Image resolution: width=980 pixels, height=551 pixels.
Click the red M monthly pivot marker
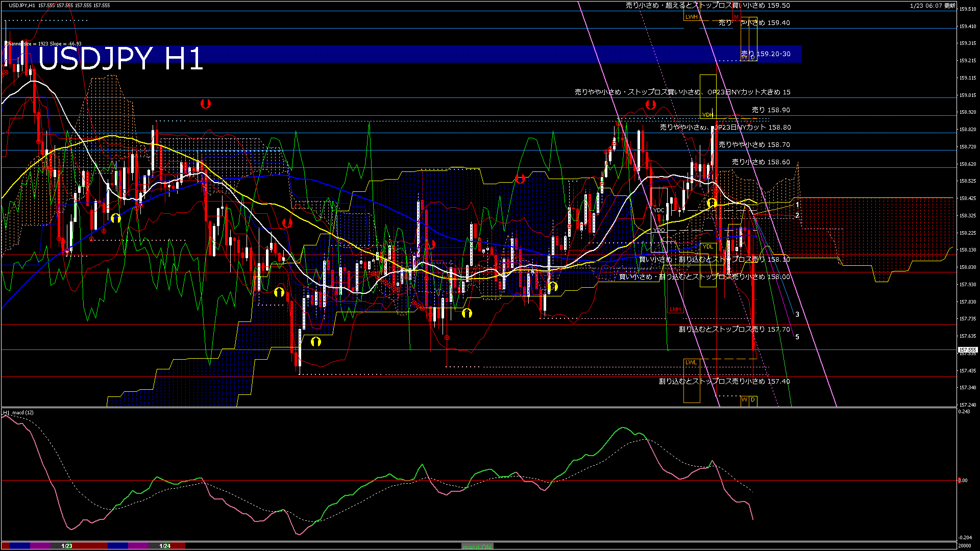click(x=735, y=17)
